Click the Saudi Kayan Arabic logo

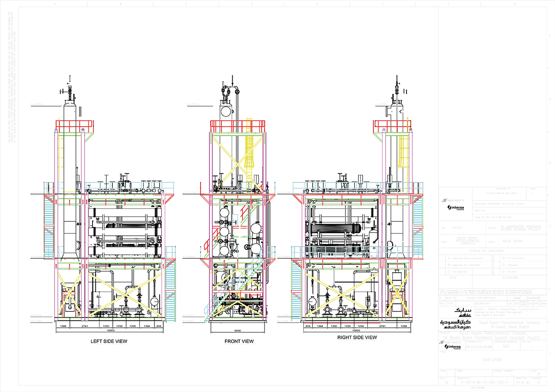coord(456,324)
